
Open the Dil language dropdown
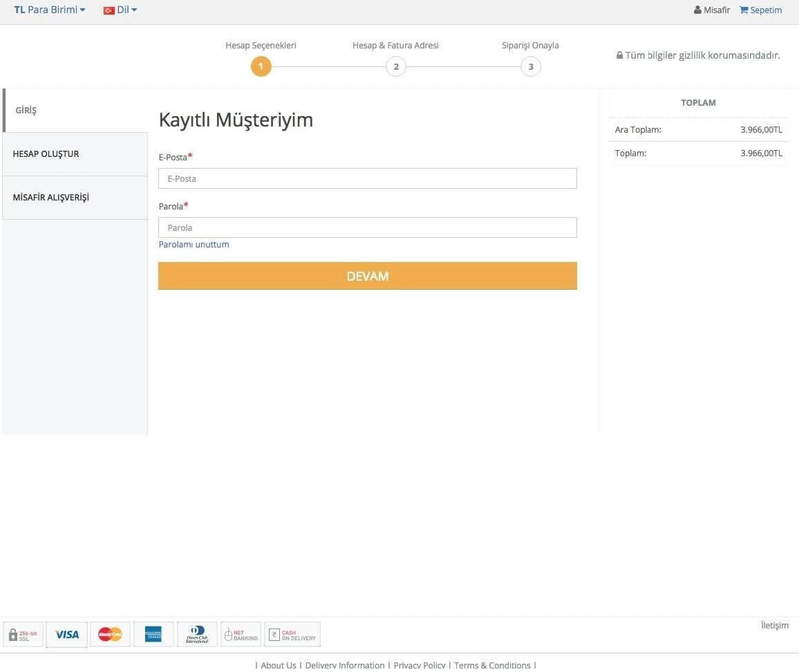(x=120, y=9)
